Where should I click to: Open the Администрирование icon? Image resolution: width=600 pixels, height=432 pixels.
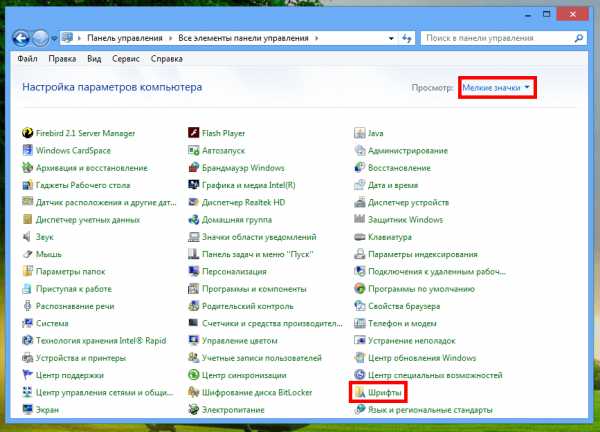tap(360, 150)
